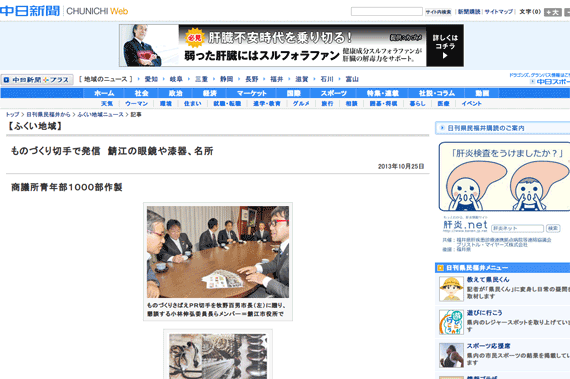Open the 国際 tab

pos(293,93)
